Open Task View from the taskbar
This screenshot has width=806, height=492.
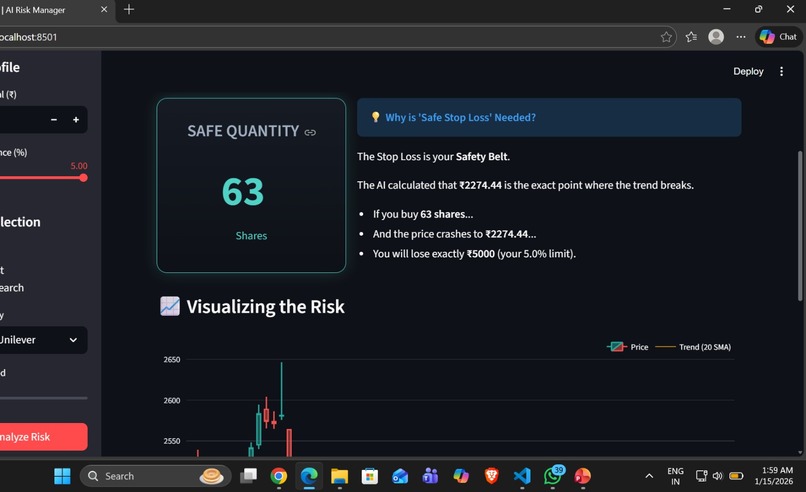(x=249, y=476)
